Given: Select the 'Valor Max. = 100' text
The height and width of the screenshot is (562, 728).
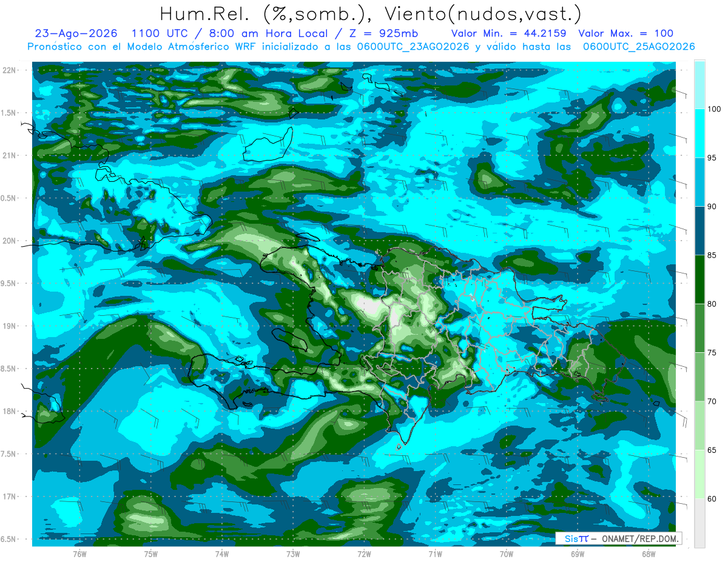Looking at the screenshot, I should (x=625, y=34).
